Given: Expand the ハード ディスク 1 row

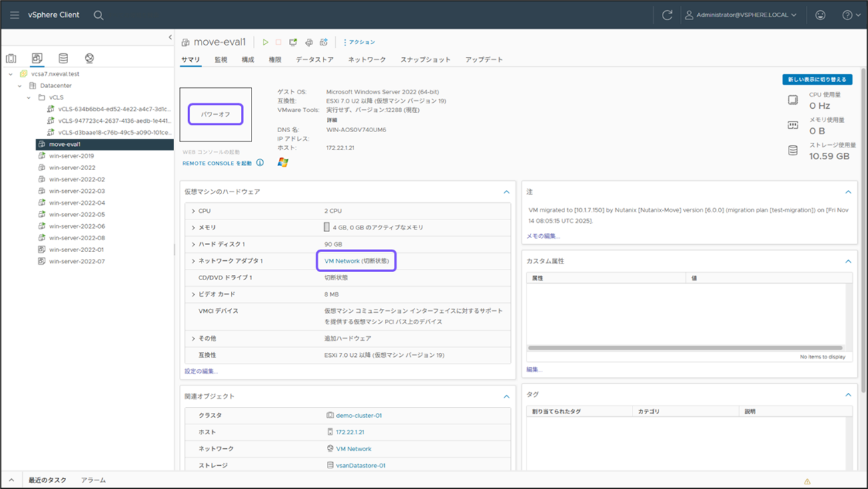Looking at the screenshot, I should pos(193,244).
